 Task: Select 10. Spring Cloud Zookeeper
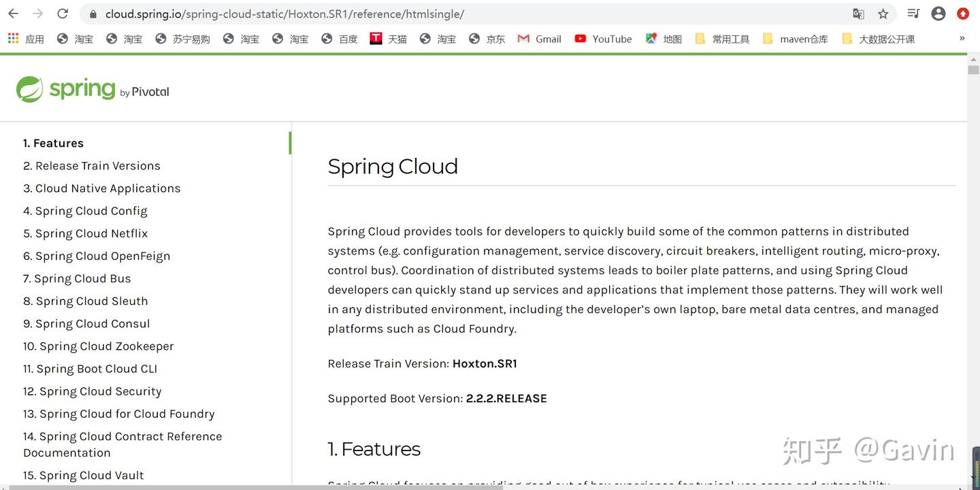pos(99,346)
